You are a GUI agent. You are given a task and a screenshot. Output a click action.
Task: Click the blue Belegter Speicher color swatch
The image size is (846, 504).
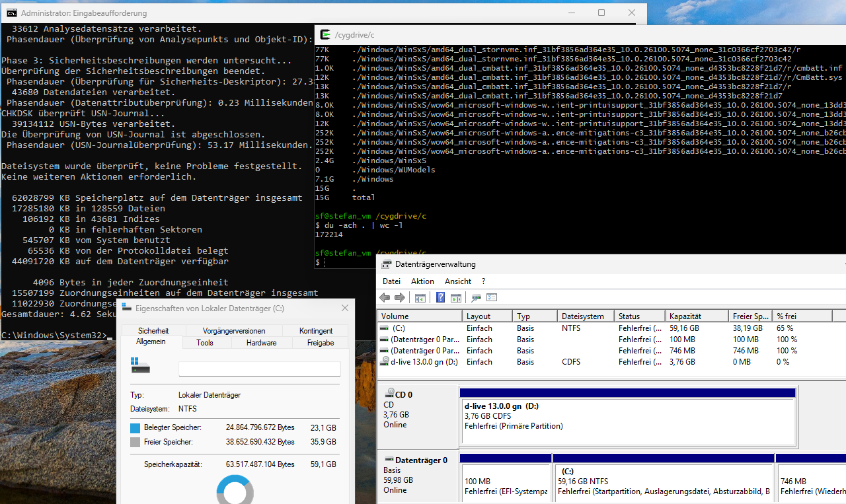click(x=135, y=428)
